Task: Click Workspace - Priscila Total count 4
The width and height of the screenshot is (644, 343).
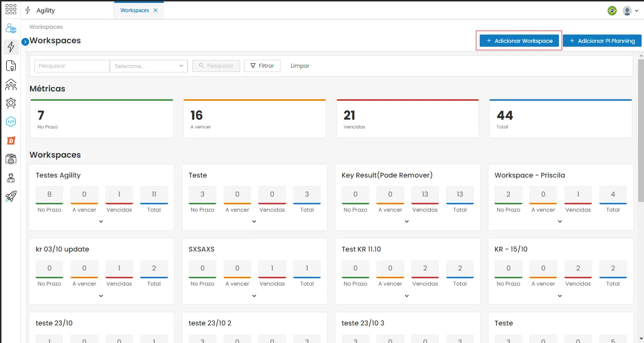Action: coord(613,195)
